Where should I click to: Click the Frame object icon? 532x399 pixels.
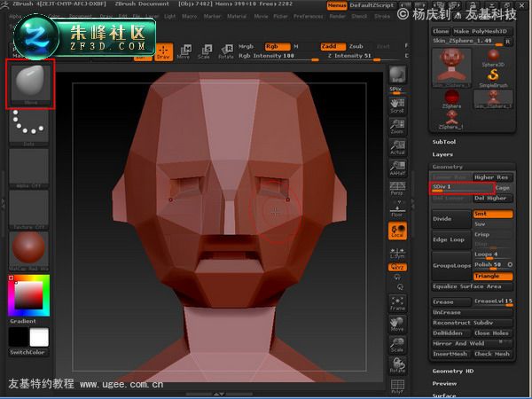coord(397,303)
